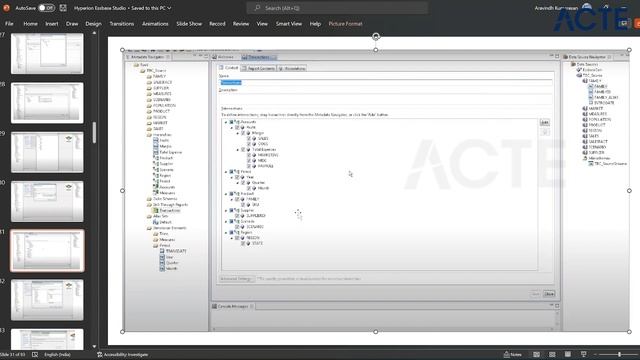Toggle the SUPPLIERID checkbox in the slide picture
This screenshot has height=360, width=640.
pyautogui.click(x=237, y=216)
